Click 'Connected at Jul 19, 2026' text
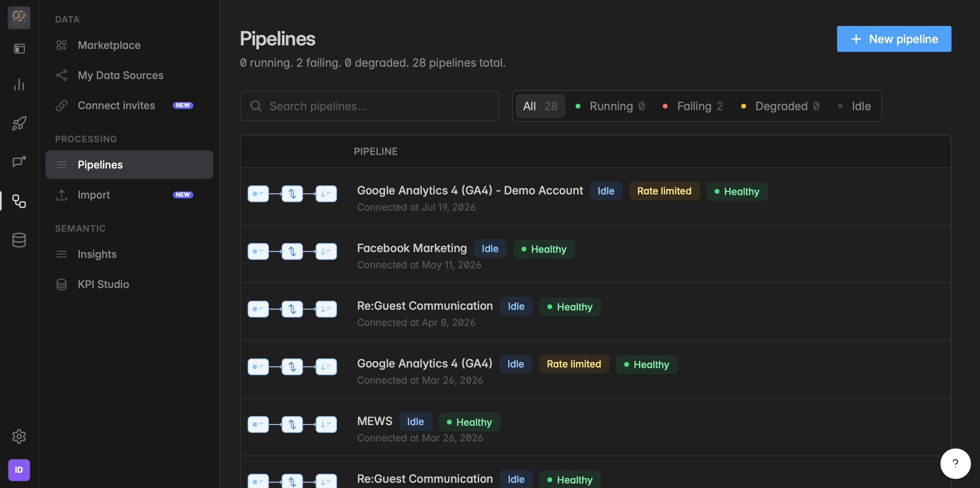This screenshot has height=488, width=980. tap(416, 207)
